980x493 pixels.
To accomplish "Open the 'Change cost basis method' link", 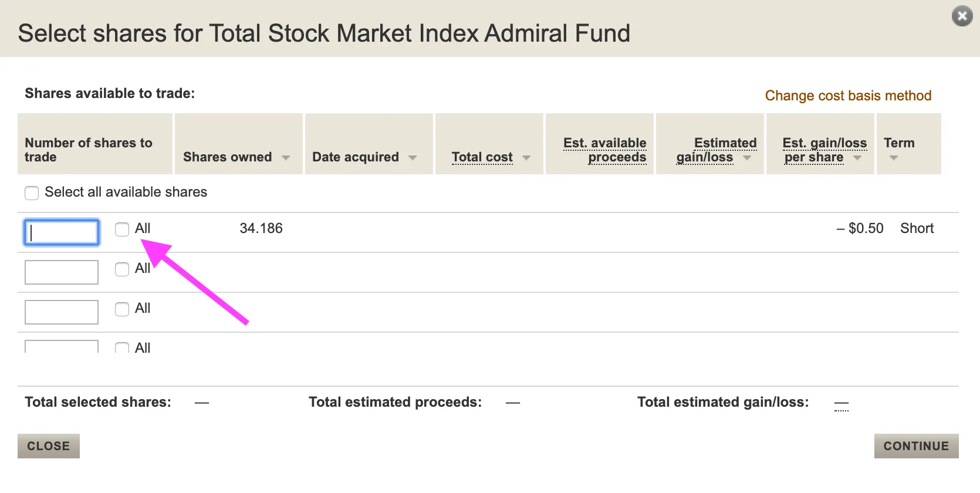I will point(848,96).
